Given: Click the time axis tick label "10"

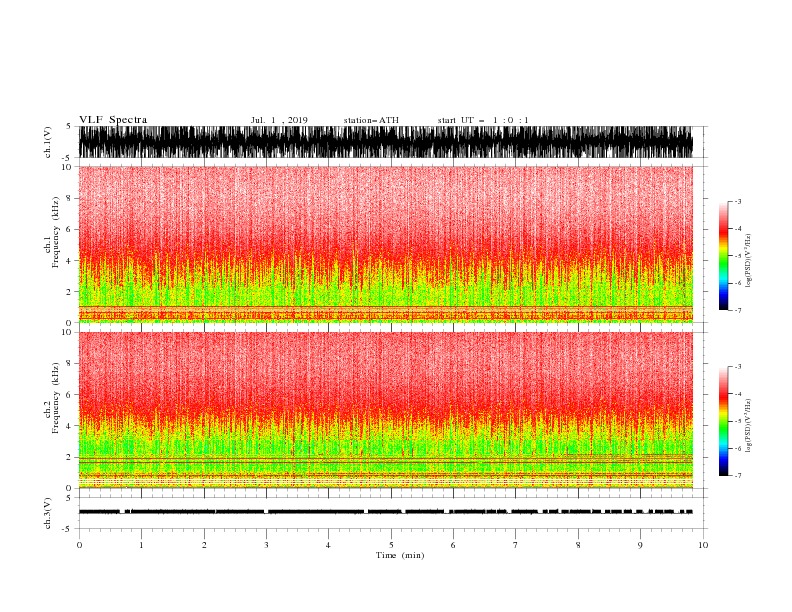Looking at the screenshot, I should [x=703, y=545].
